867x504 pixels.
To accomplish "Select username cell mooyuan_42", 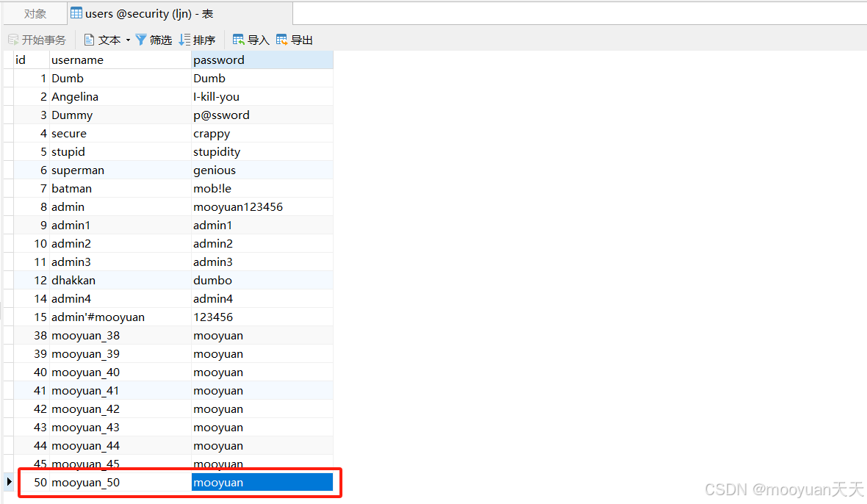I will point(120,408).
